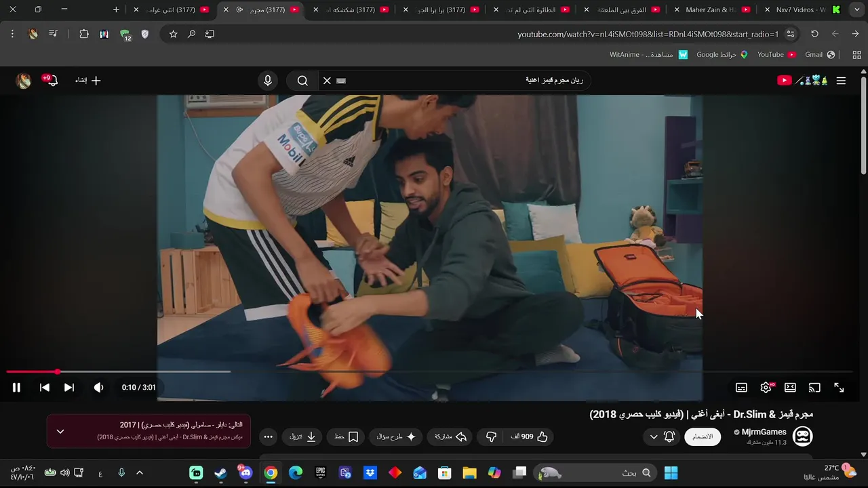Click the taskbar بحث search box

[596, 473]
